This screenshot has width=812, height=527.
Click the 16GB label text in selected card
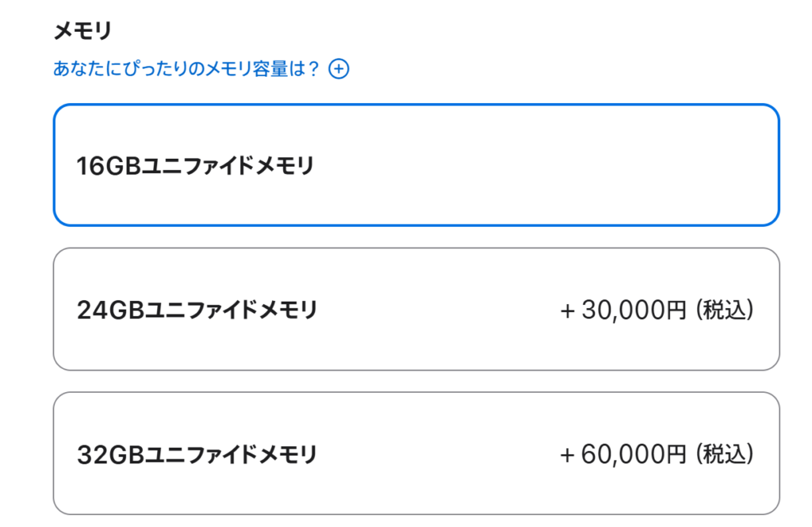click(x=195, y=167)
